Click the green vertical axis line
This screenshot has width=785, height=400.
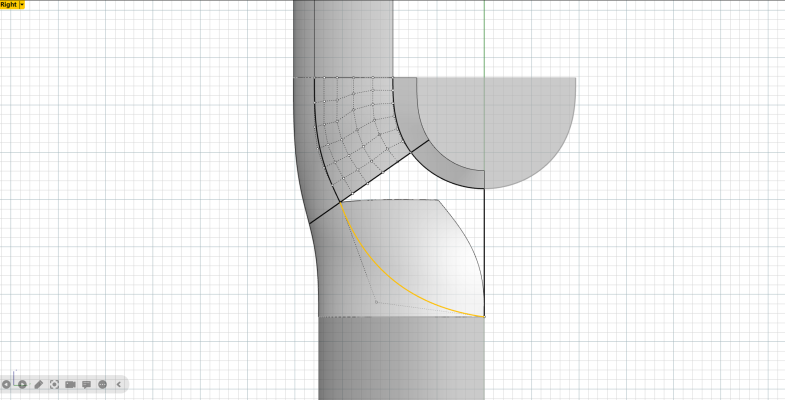pos(484,40)
